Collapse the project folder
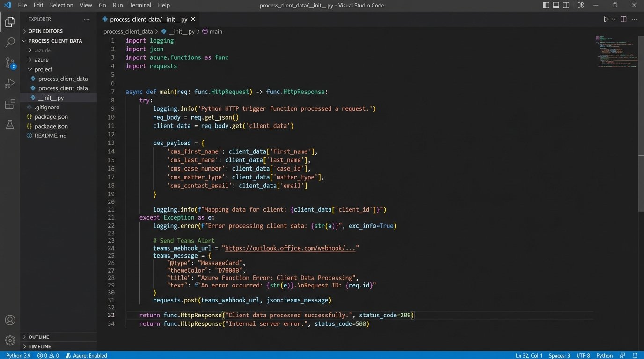This screenshot has height=359, width=644. 43,69
